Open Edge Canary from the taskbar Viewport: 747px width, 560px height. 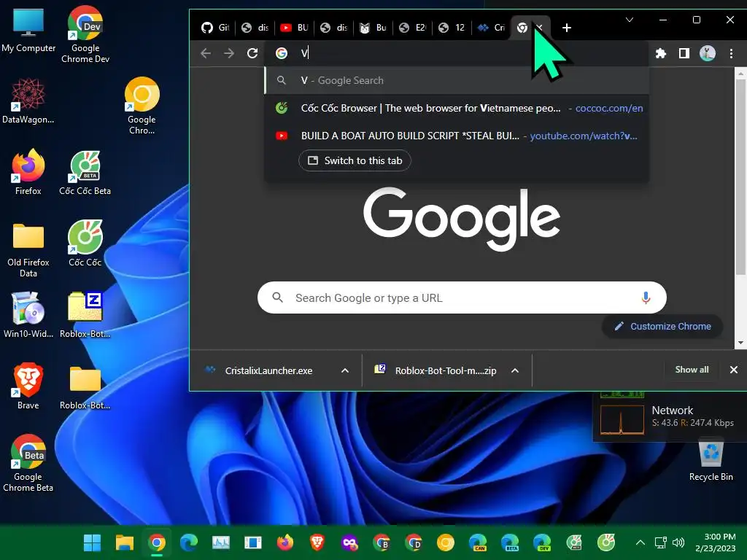pos(478,542)
